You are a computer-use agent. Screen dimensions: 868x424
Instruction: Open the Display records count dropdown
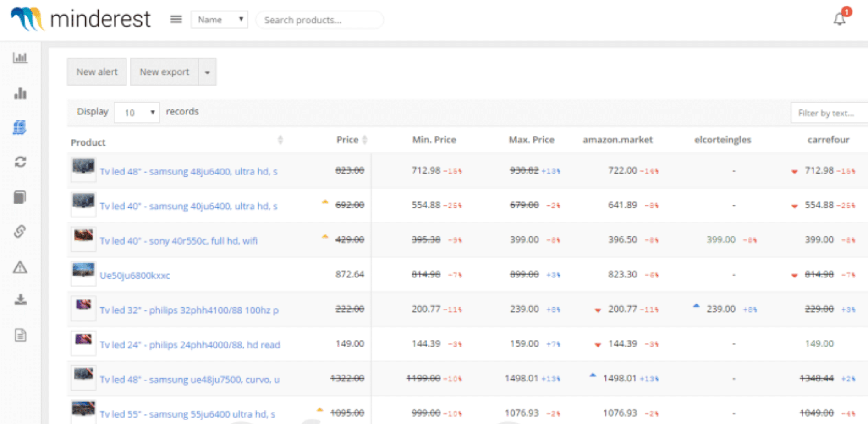click(136, 112)
